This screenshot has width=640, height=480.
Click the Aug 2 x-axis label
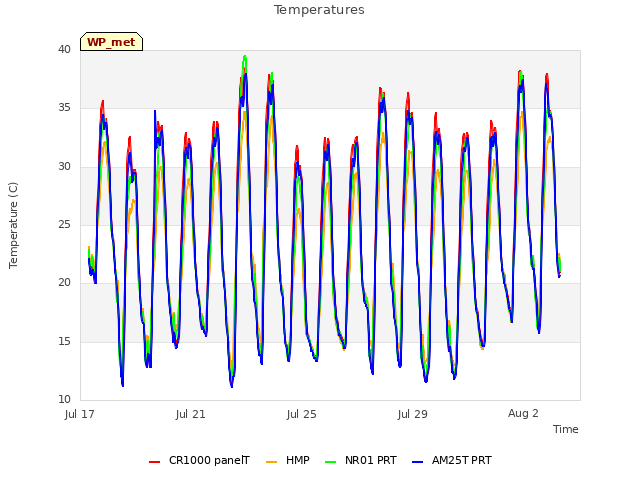point(523,413)
